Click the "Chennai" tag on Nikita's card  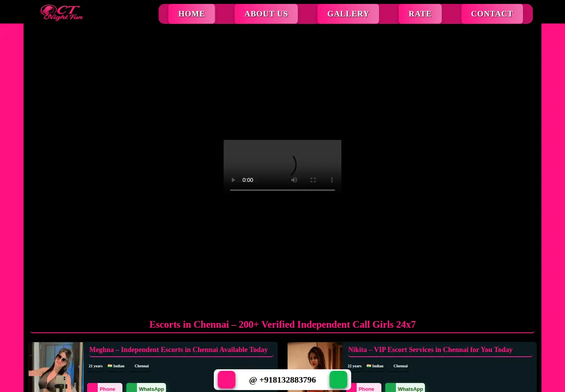coord(401,366)
